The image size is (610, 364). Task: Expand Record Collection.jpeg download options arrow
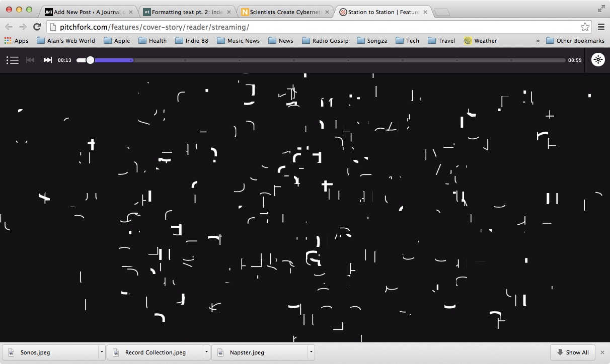click(x=206, y=352)
